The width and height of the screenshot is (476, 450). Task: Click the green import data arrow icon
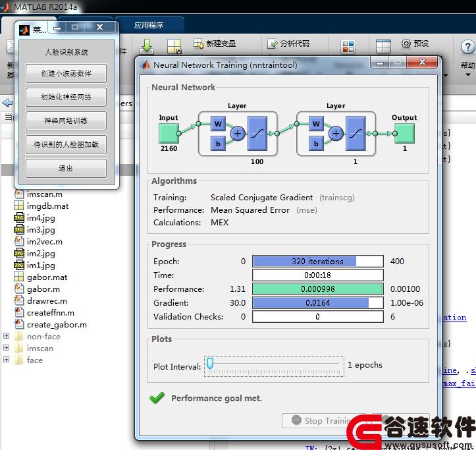point(147,46)
